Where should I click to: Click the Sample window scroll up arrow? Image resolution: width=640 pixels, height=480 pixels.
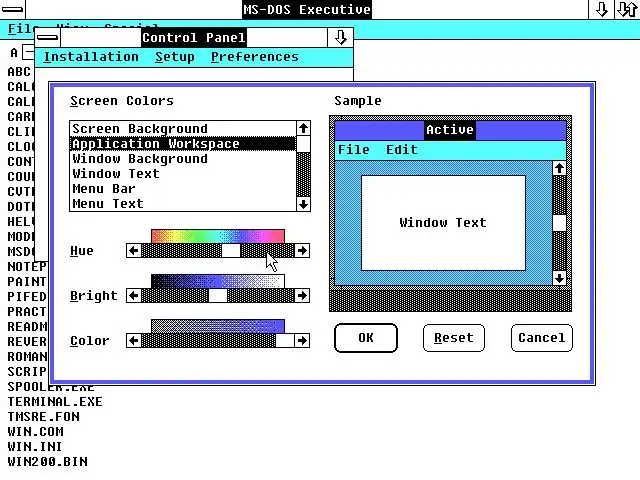pos(559,168)
